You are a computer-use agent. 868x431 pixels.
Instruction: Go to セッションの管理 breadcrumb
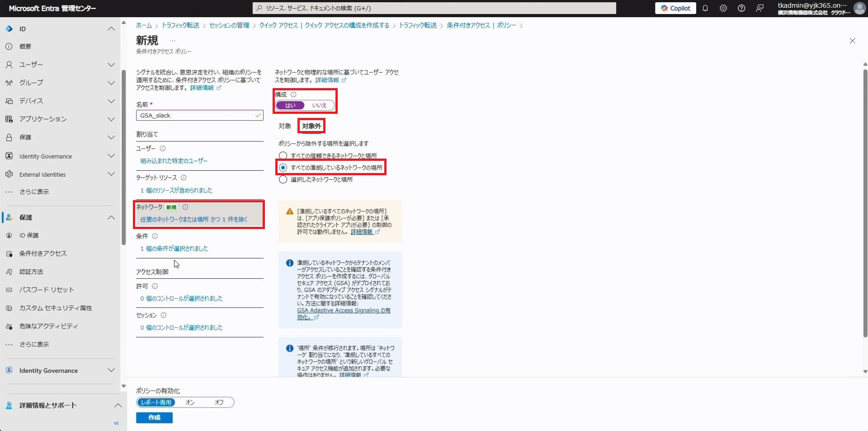click(x=229, y=25)
